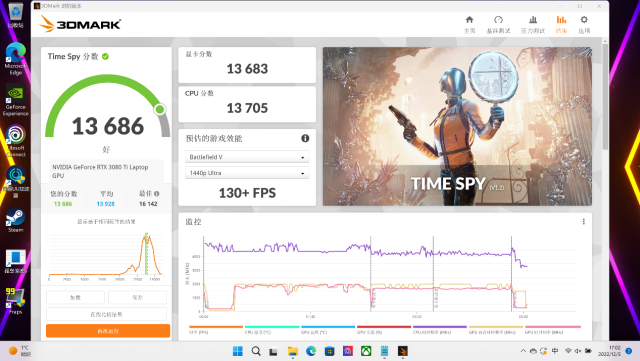Open the Stress Test icon tab

point(533,20)
